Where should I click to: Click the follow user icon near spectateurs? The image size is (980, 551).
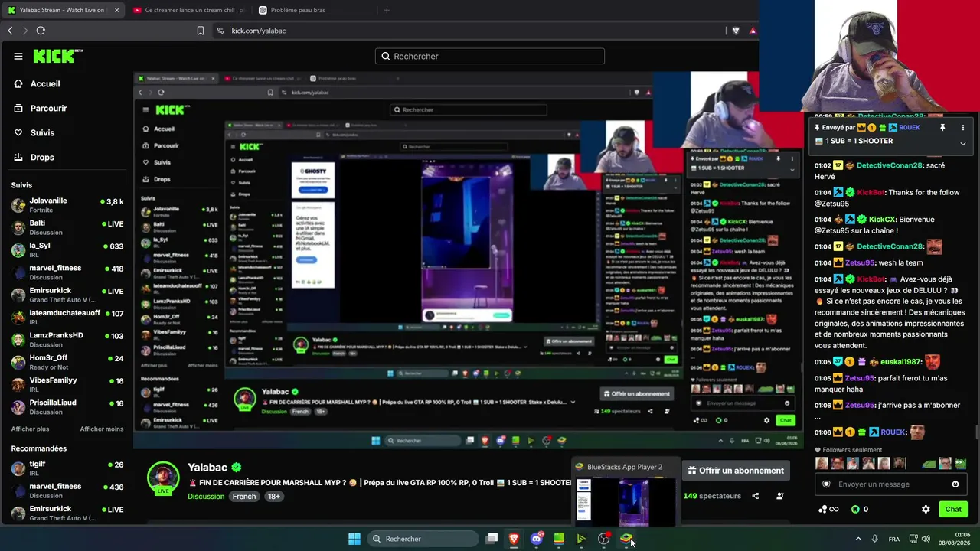tap(780, 496)
